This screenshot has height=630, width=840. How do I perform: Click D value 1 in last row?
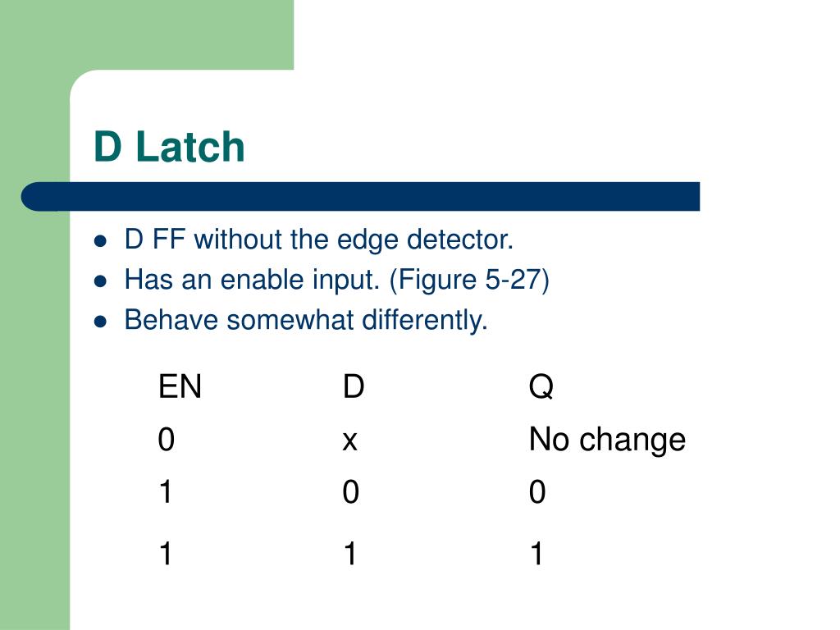[x=350, y=554]
